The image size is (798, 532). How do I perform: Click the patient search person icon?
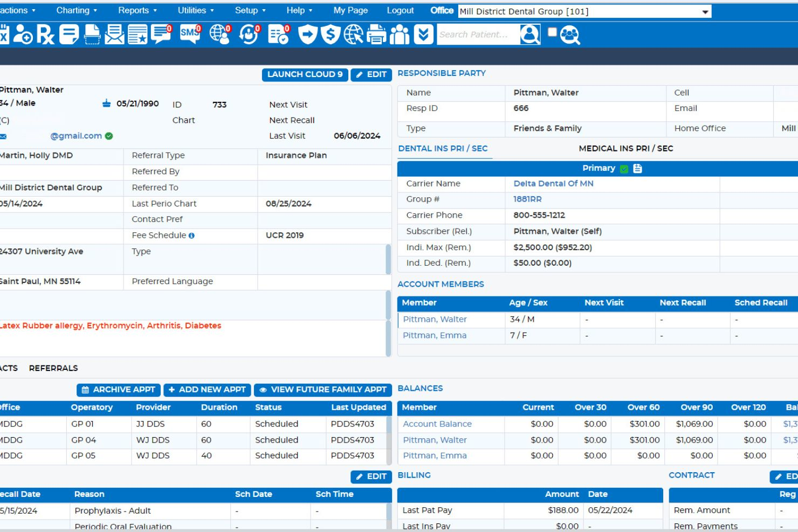(530, 35)
